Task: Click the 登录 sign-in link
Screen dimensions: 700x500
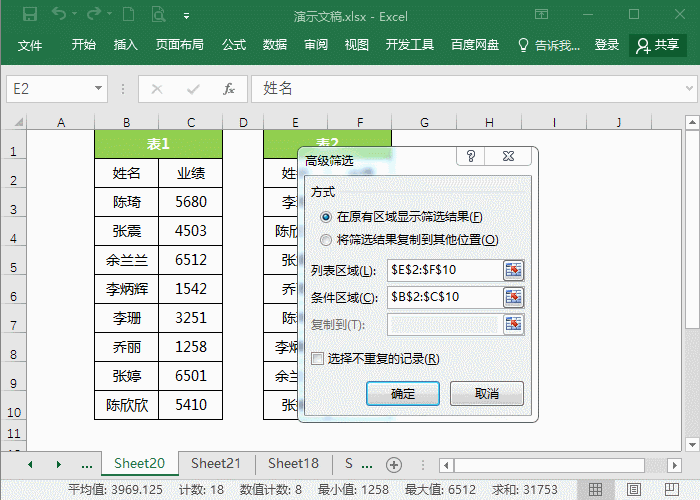Action: point(607,45)
